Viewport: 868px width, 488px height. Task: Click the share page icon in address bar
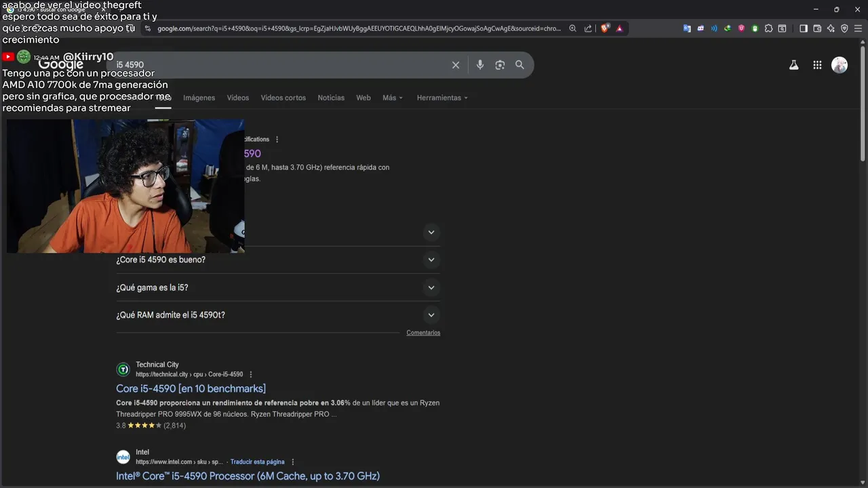(588, 28)
